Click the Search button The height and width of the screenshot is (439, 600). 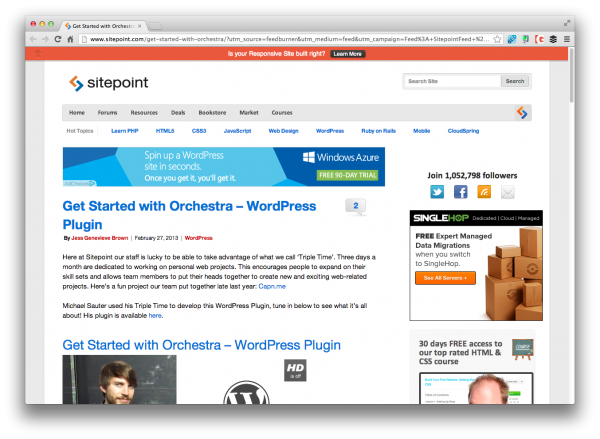[x=515, y=81]
